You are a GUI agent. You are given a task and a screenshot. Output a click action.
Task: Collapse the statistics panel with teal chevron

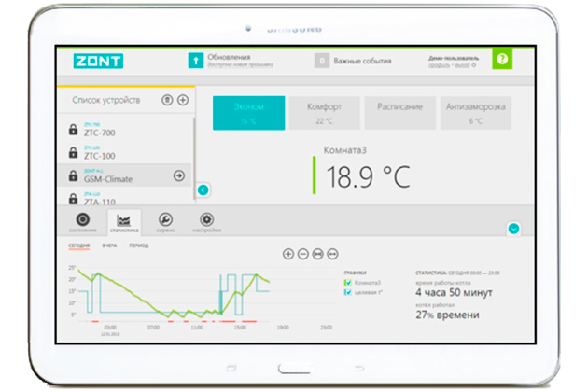click(512, 229)
